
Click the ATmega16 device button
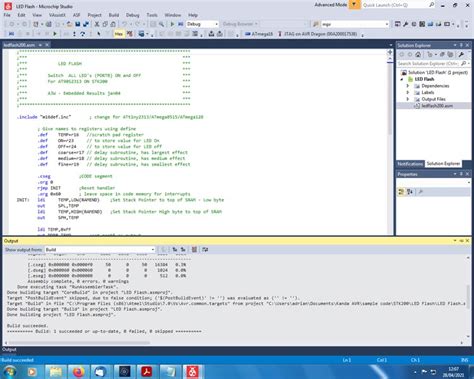click(x=259, y=34)
